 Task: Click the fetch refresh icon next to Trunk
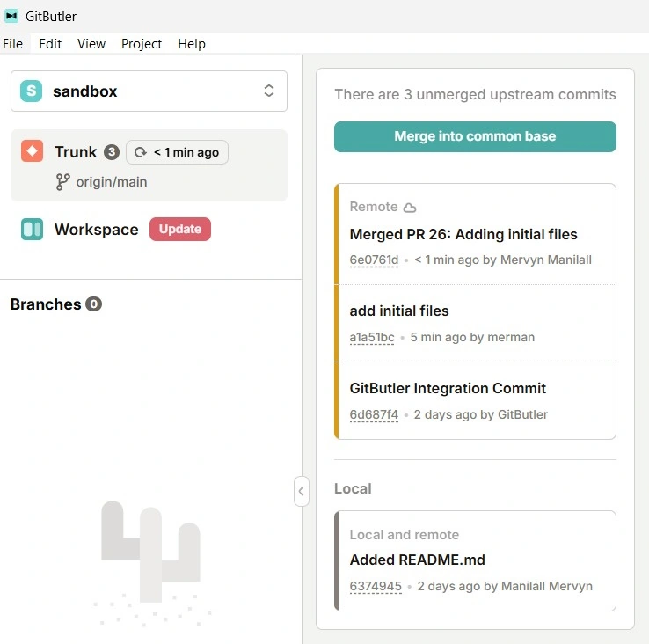click(141, 152)
